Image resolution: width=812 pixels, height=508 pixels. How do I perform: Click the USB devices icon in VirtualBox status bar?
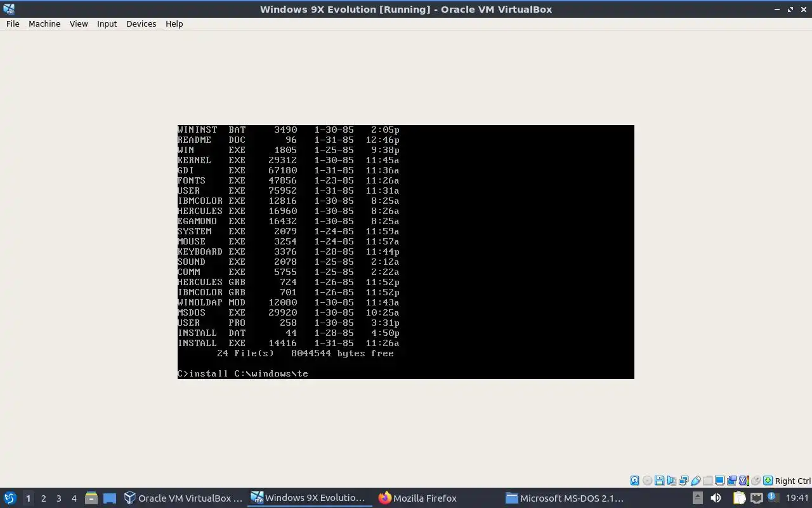[x=695, y=481]
